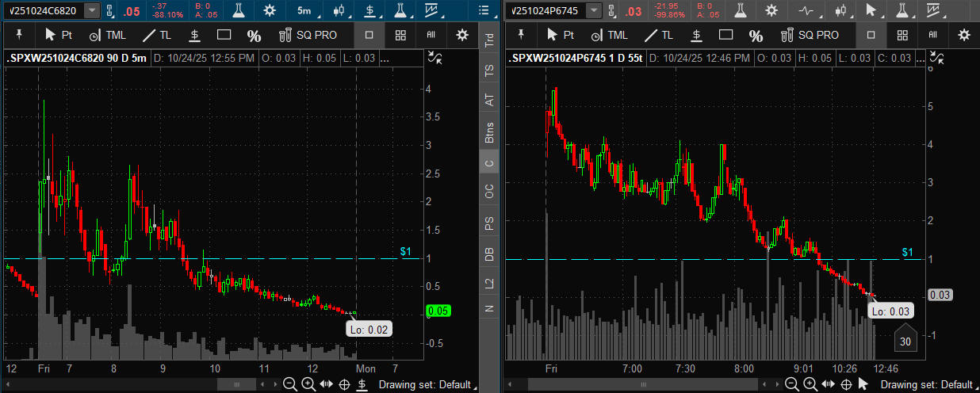980x393 pixels.
Task: Open the OC tab in side panel
Action: [489, 191]
